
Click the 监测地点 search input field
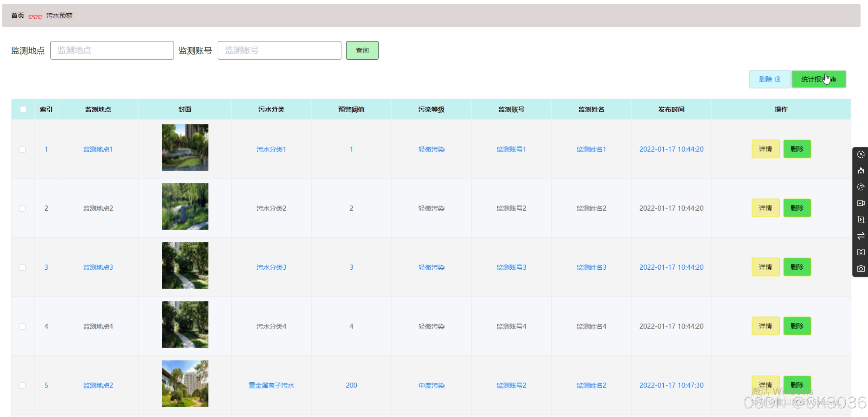click(x=112, y=51)
